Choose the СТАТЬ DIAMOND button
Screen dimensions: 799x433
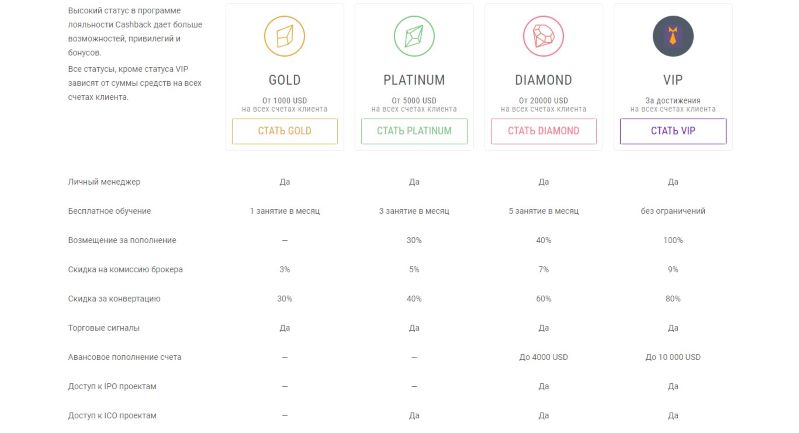(543, 131)
